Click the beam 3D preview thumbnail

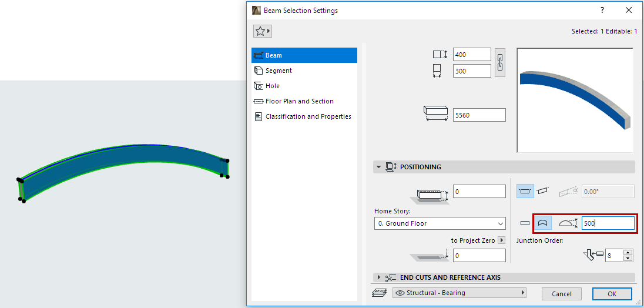tap(575, 100)
